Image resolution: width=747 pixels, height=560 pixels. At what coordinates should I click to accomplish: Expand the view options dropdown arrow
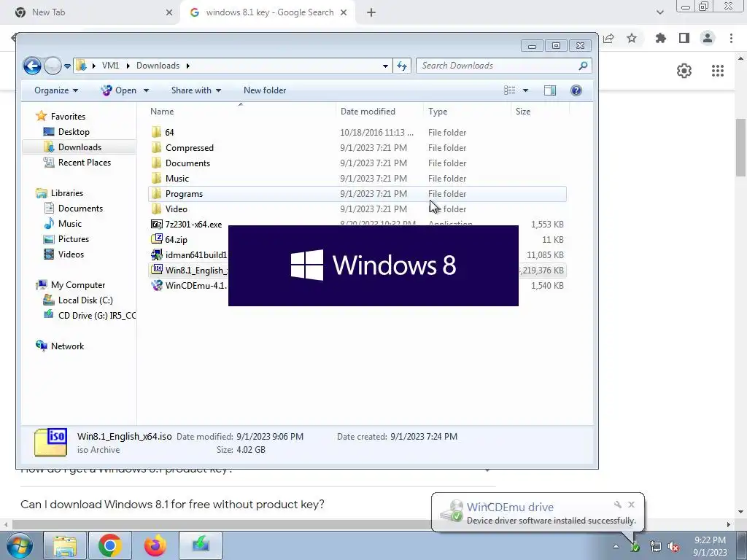click(x=525, y=90)
